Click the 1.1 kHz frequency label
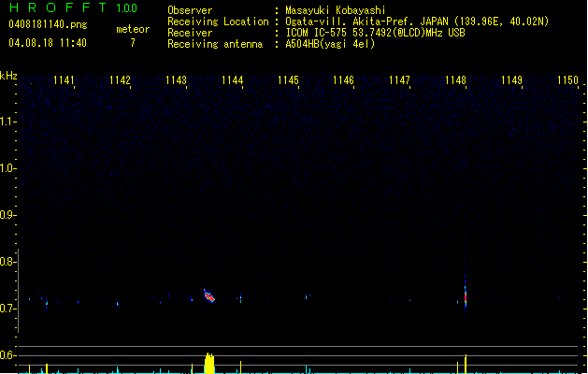Screen dimensions: 588x374 point(7,122)
